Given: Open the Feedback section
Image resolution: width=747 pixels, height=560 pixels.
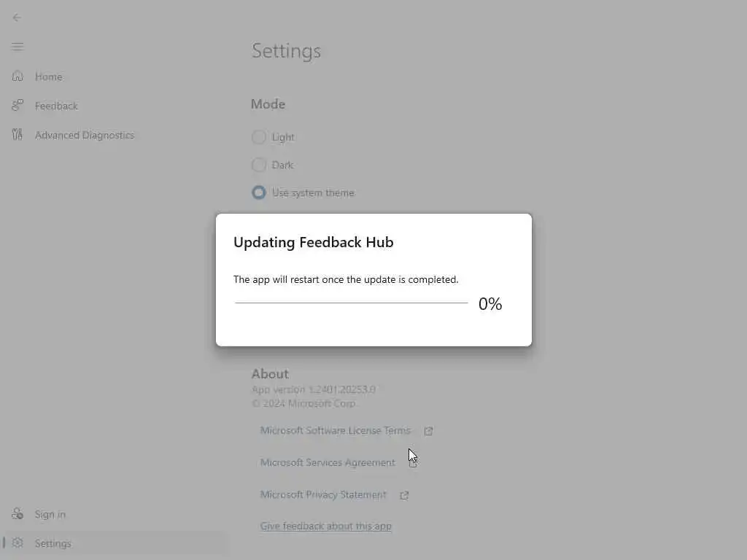Looking at the screenshot, I should point(56,106).
